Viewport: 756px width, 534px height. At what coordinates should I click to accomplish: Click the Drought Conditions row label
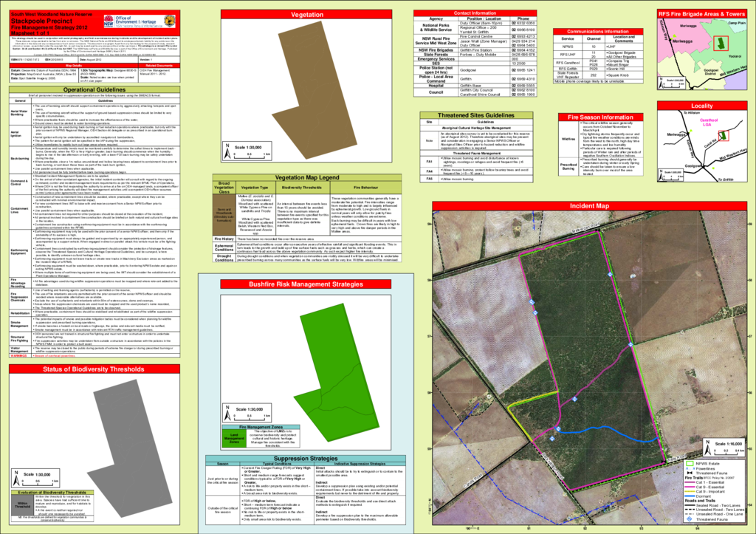[x=224, y=258]
